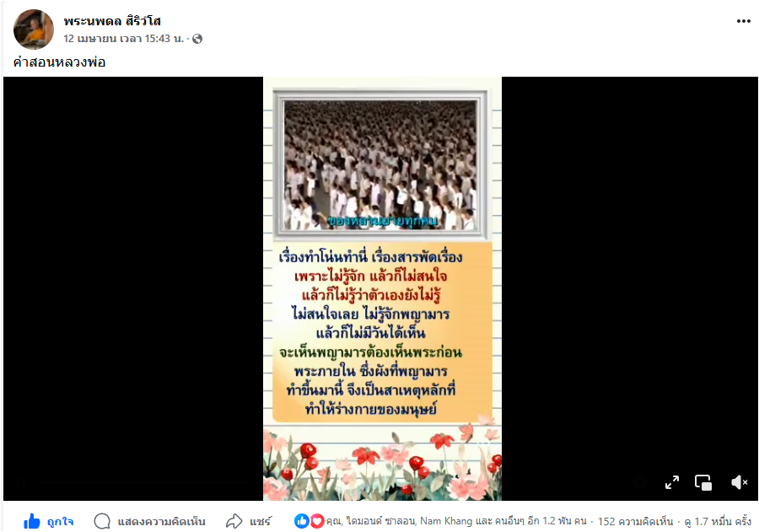Click the blue thumbs-up Like icon
759x532 pixels.
[x=32, y=521]
